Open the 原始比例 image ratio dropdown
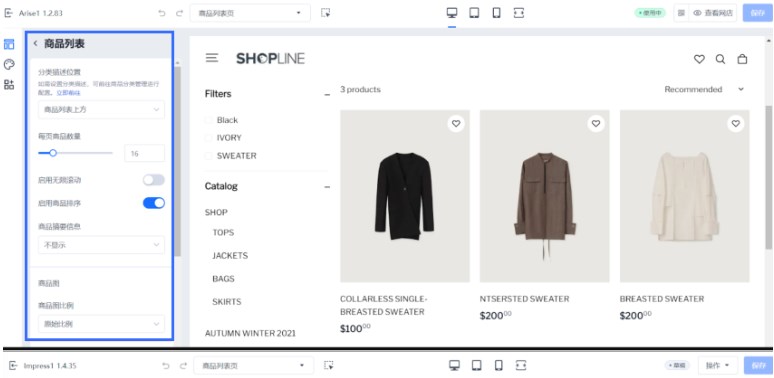774x378 pixels. click(x=101, y=324)
